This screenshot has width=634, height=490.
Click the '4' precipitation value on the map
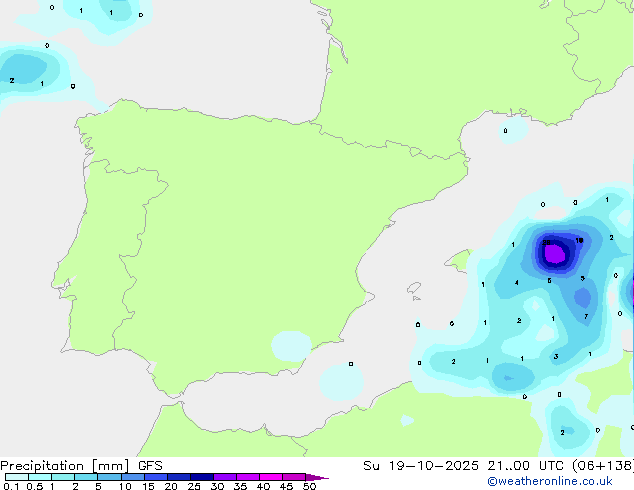[x=516, y=283]
